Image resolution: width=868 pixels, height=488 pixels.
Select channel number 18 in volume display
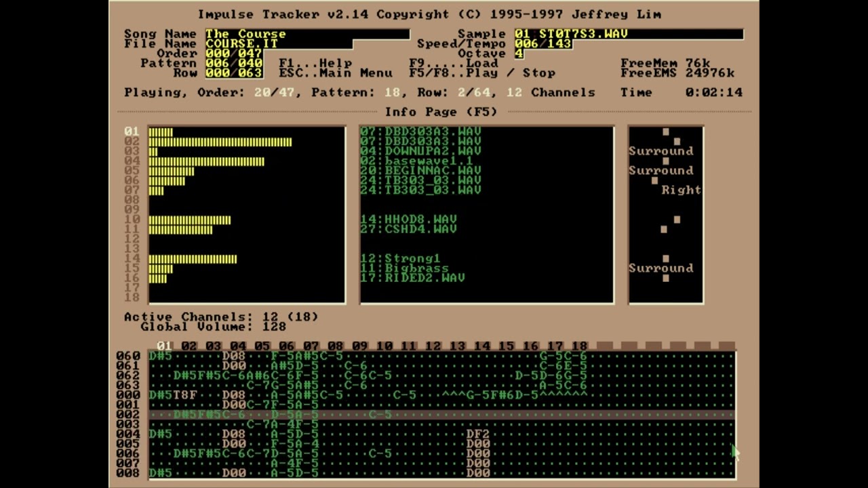pyautogui.click(x=132, y=298)
